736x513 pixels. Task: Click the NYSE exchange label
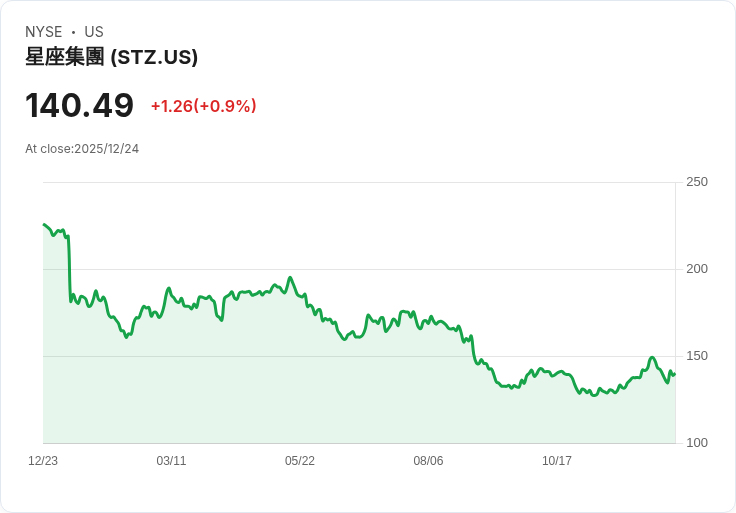click(44, 32)
